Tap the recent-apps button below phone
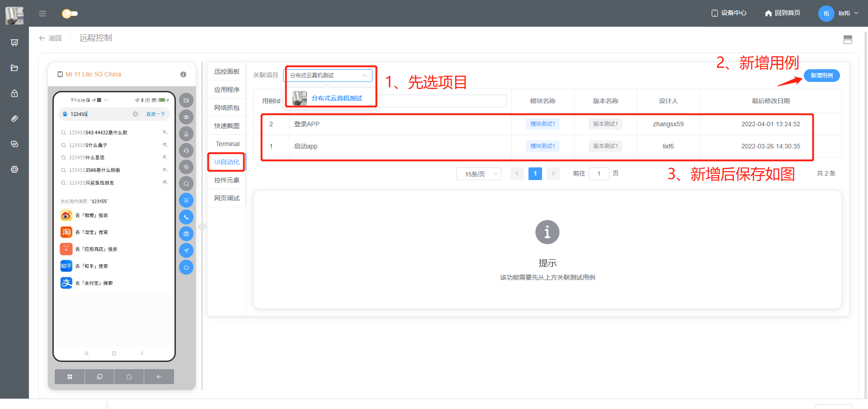This screenshot has height=409, width=868. pyautogui.click(x=99, y=376)
